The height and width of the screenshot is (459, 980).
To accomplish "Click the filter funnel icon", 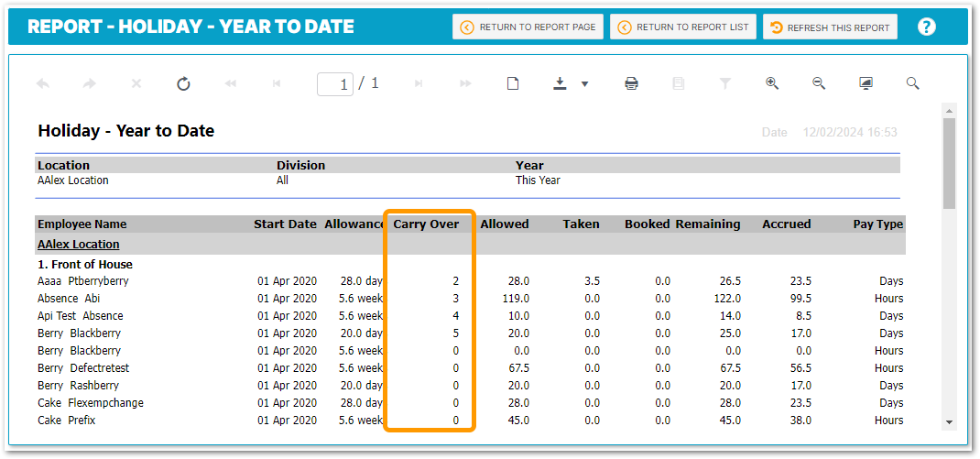I will click(725, 83).
